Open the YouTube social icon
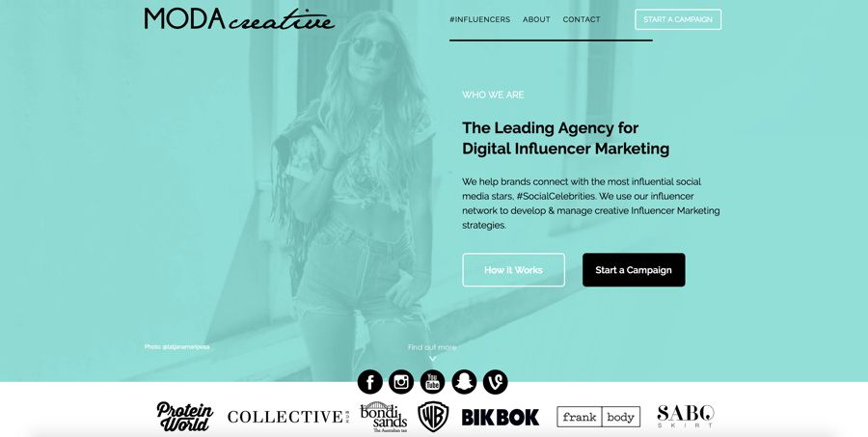The image size is (868, 437). (432, 382)
